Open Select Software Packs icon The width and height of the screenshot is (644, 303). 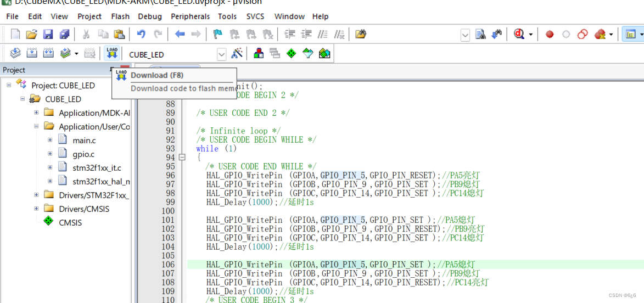[308, 53]
